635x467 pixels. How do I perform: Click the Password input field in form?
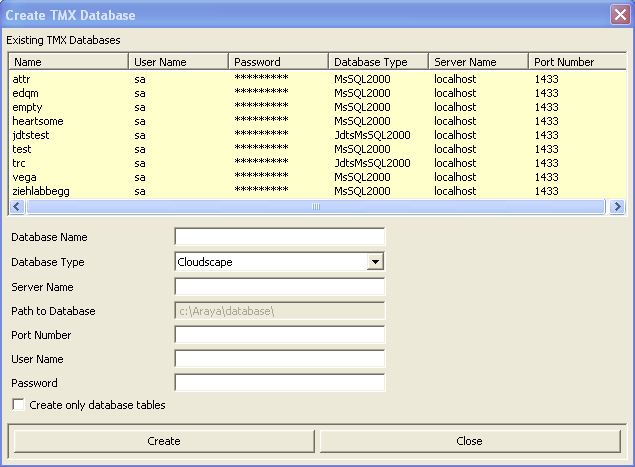(x=280, y=383)
